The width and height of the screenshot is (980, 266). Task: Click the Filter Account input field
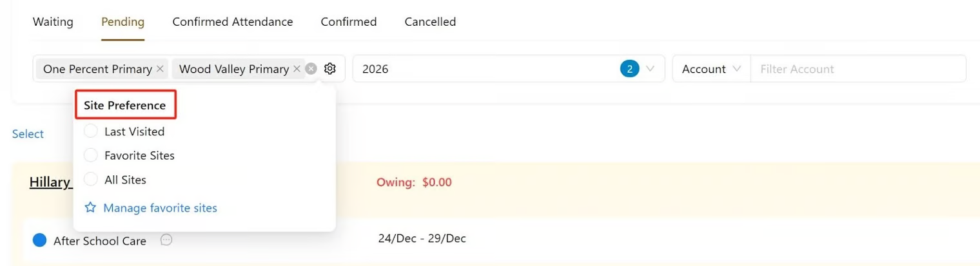click(857, 69)
